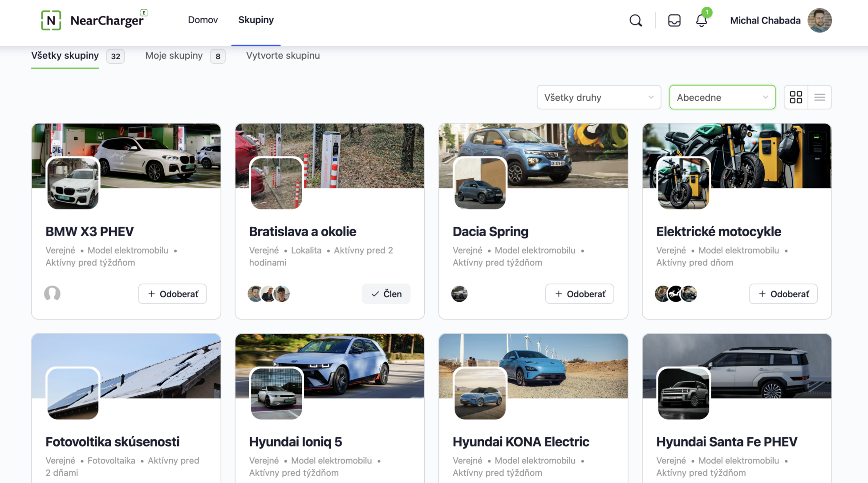Switch to list view layout

819,97
